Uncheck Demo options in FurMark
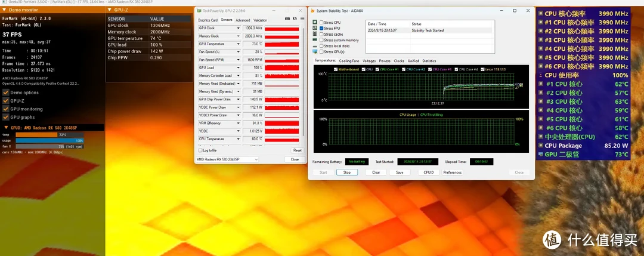The image size is (644, 256). (6, 92)
